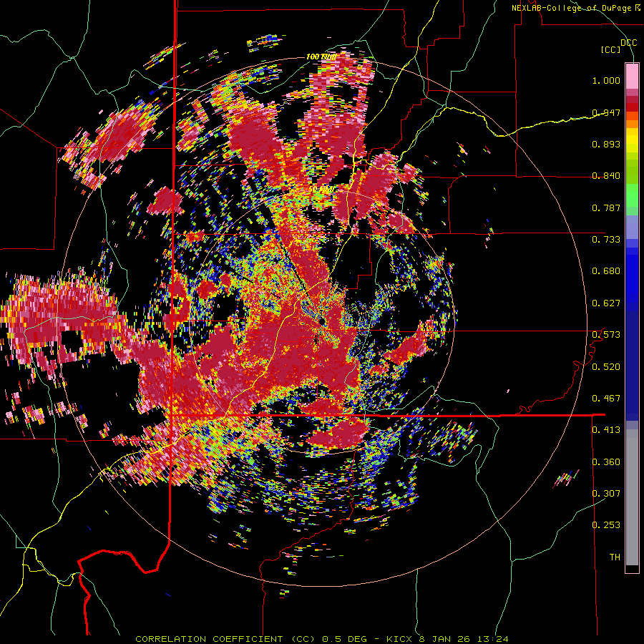Click the 13:24 timestamp in the footer
644x644 pixels.
coord(494,639)
